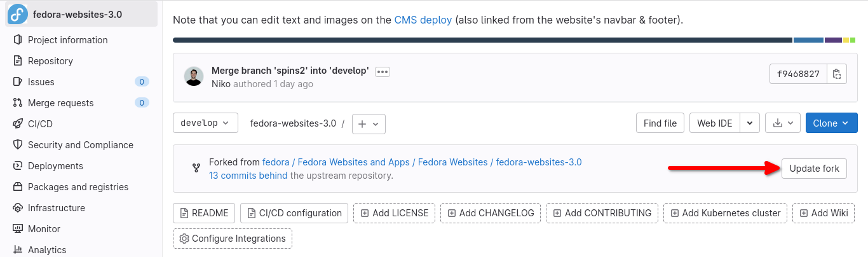Click the Update fork button
868x257 pixels.
pyautogui.click(x=814, y=169)
